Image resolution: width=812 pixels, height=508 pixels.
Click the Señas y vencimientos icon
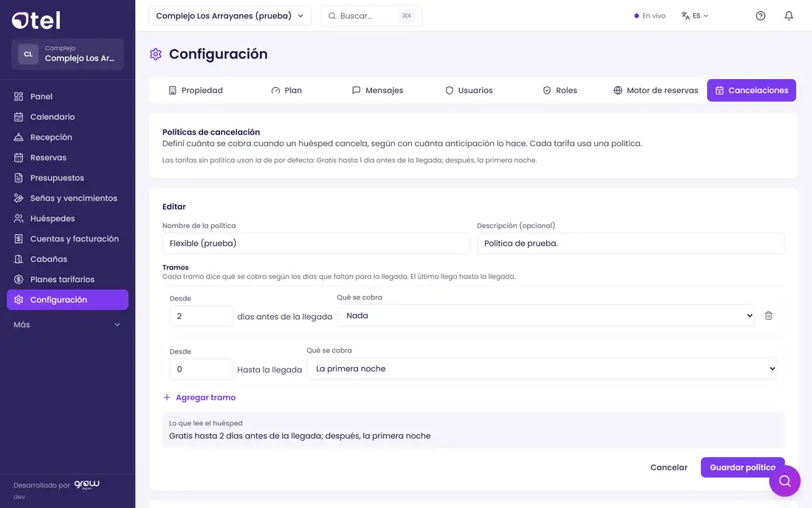[18, 199]
